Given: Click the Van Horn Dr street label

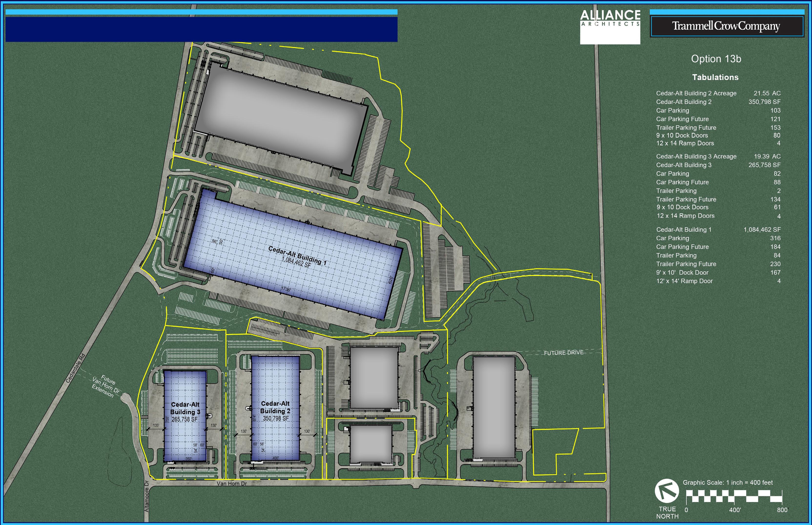Looking at the screenshot, I should 232,483.
